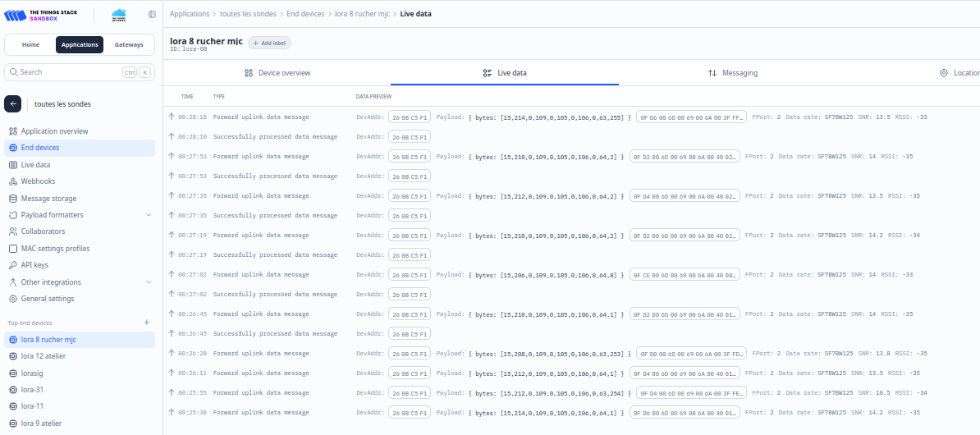980x435 pixels.
Task: Click End devices breadcrumb link
Action: pyautogui.click(x=305, y=14)
